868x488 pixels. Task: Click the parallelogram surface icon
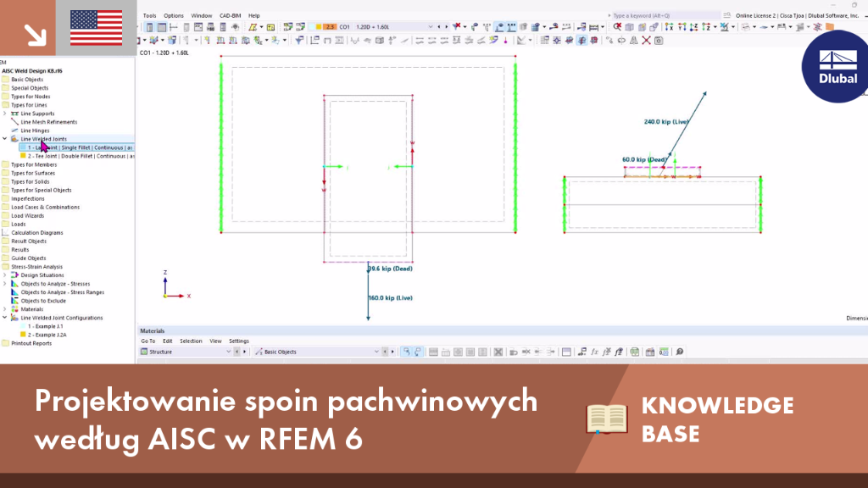[x=253, y=27]
